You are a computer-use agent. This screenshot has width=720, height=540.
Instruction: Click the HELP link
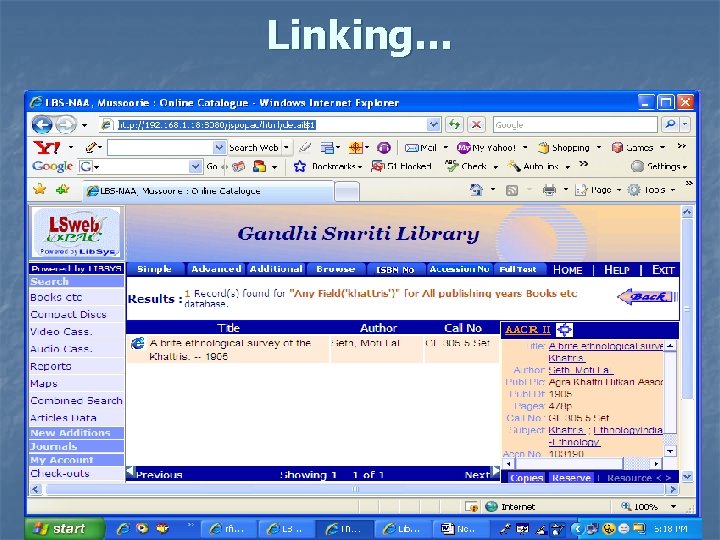(616, 270)
